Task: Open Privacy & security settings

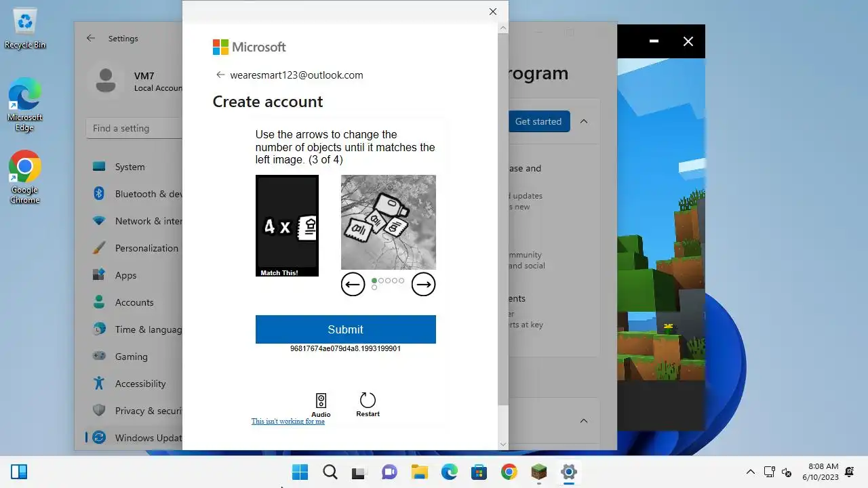Action: tap(136, 411)
